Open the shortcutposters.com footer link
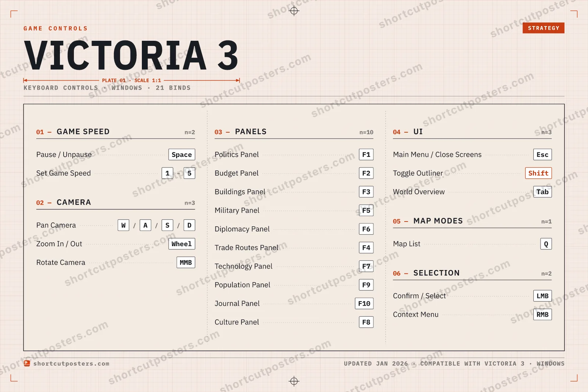The height and width of the screenshot is (392, 588). click(71, 364)
